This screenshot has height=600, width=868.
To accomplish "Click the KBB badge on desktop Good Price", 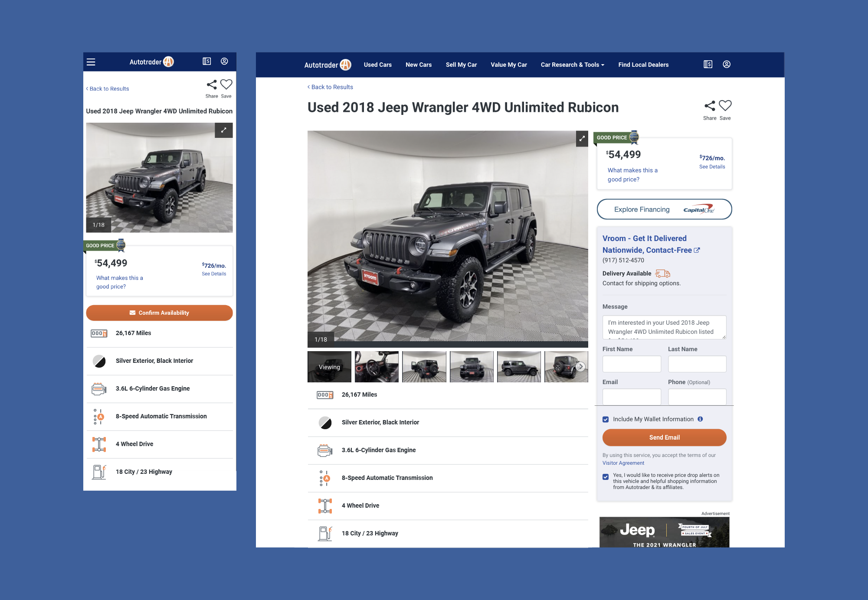I will [634, 137].
